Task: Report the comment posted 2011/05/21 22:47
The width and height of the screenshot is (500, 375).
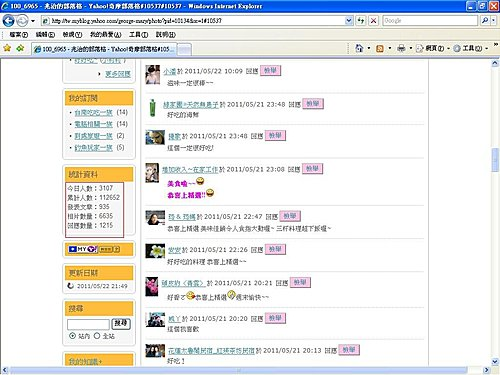Action: coord(290,216)
